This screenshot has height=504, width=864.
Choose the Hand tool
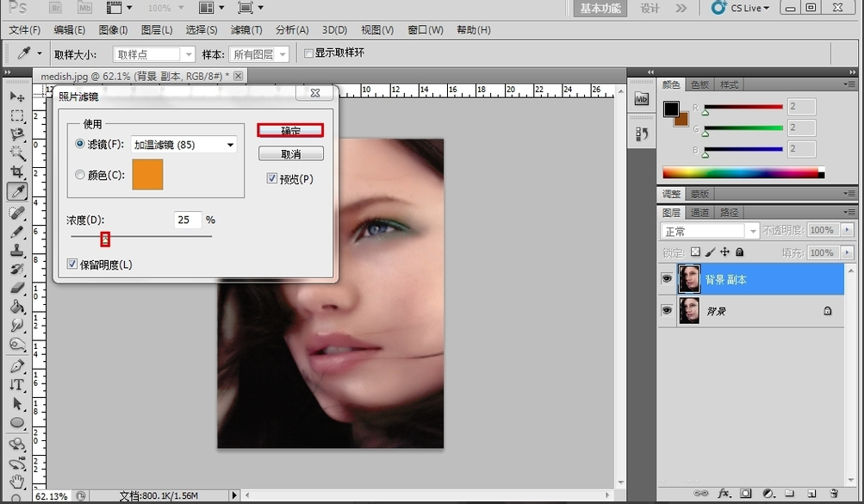[x=16, y=482]
